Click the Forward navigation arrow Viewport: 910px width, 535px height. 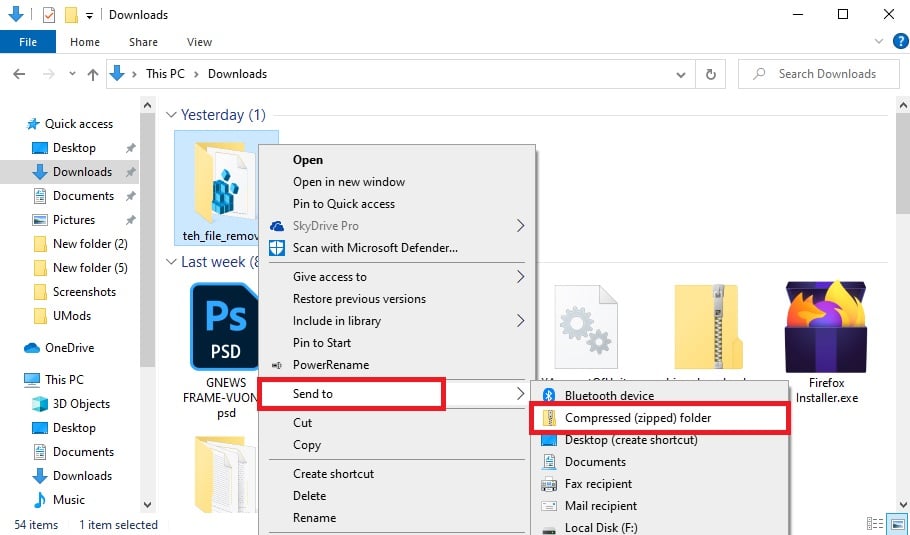click(x=49, y=74)
